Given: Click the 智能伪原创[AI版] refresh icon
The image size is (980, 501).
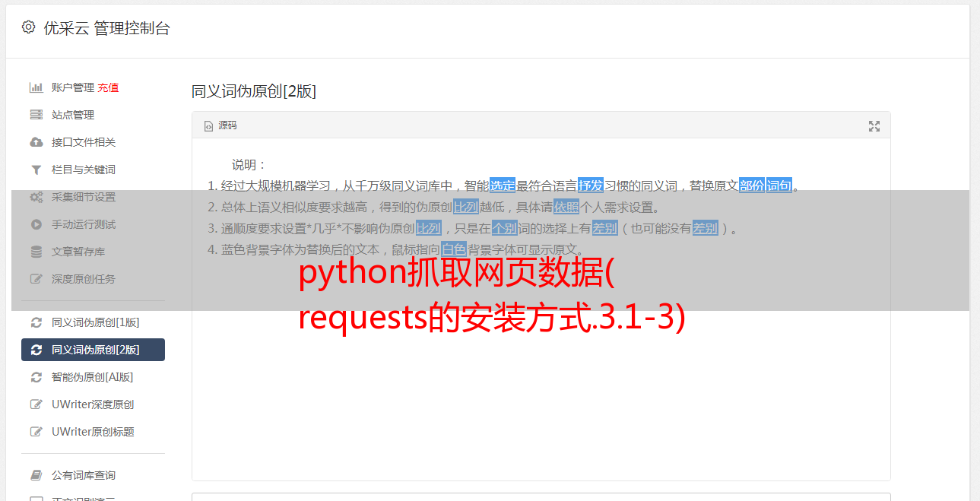Looking at the screenshot, I should click(x=36, y=377).
